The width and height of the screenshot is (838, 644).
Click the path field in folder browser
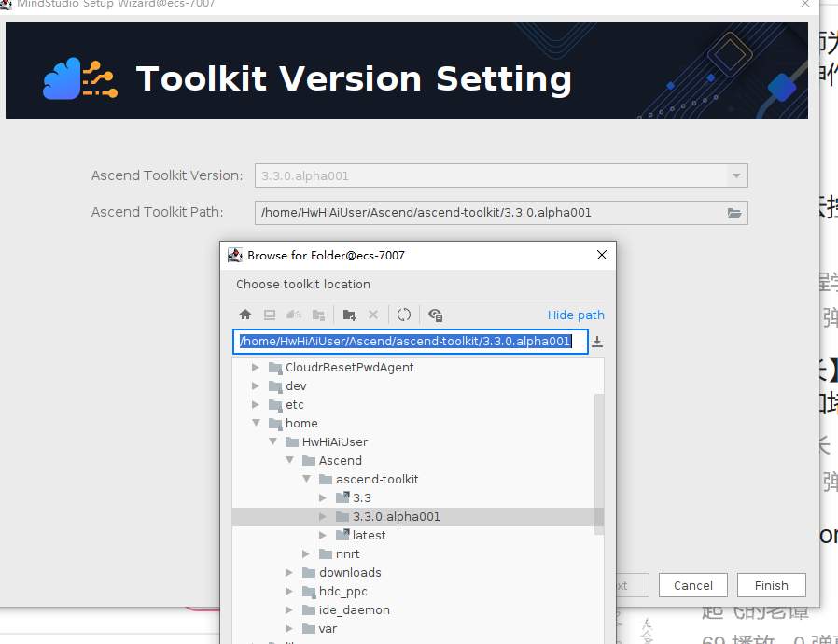point(411,342)
